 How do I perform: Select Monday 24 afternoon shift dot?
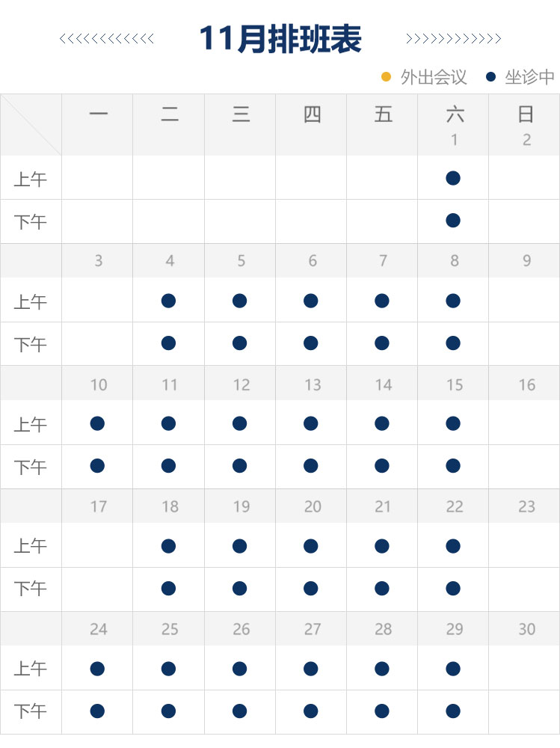(97, 711)
